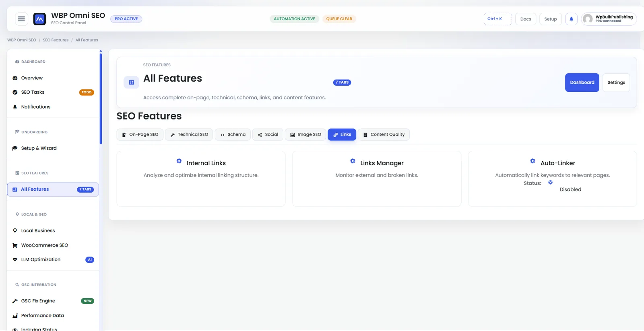Click the QUEUE CLEAR status badge

click(339, 19)
